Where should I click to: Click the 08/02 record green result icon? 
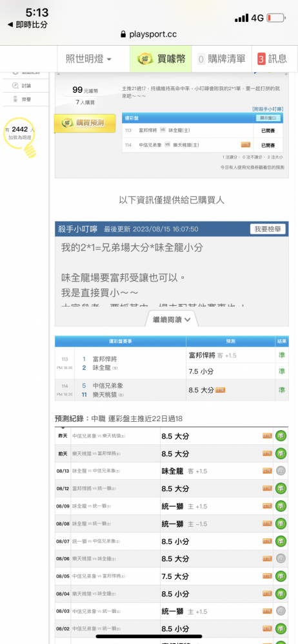point(281,629)
